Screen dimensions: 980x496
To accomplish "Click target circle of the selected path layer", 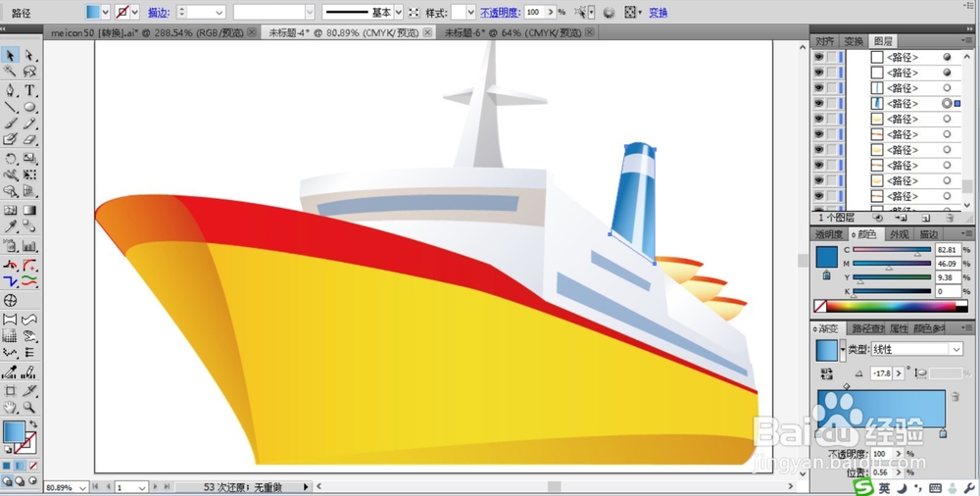I will coord(947,103).
